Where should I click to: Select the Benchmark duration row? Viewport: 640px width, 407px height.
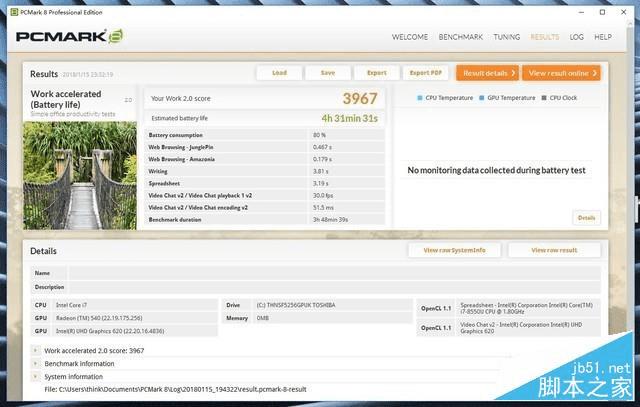(264, 220)
